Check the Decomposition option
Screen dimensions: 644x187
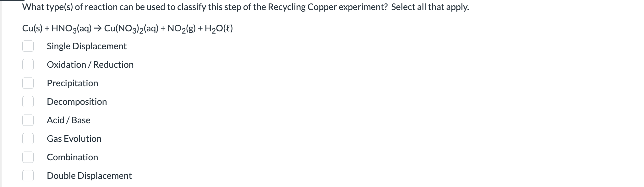28,102
